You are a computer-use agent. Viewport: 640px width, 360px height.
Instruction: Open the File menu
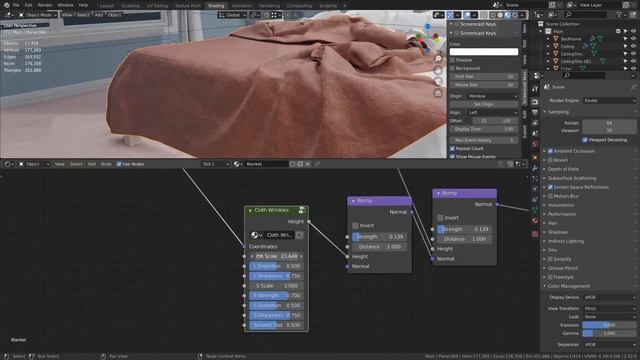coord(16,5)
